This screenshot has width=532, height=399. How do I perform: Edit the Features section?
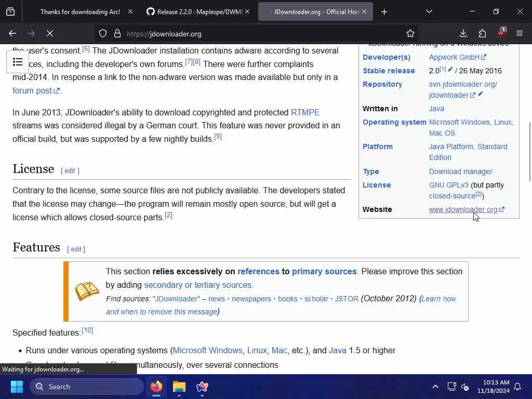click(x=76, y=249)
